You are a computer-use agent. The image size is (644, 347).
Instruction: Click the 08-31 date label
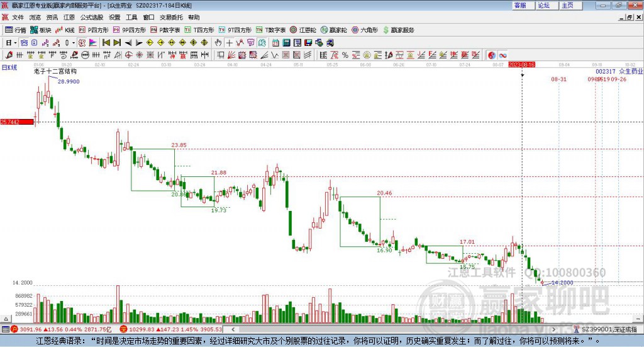point(558,79)
